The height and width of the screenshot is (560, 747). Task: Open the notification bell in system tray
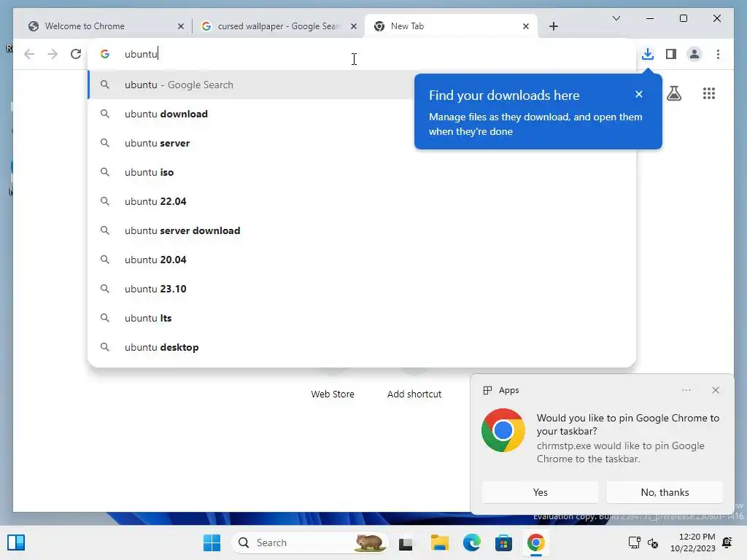(x=727, y=542)
